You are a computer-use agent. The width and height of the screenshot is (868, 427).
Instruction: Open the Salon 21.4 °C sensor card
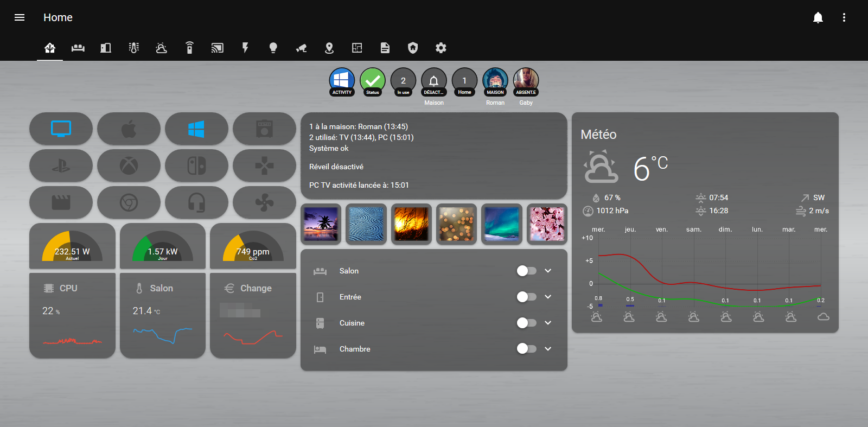(x=163, y=315)
